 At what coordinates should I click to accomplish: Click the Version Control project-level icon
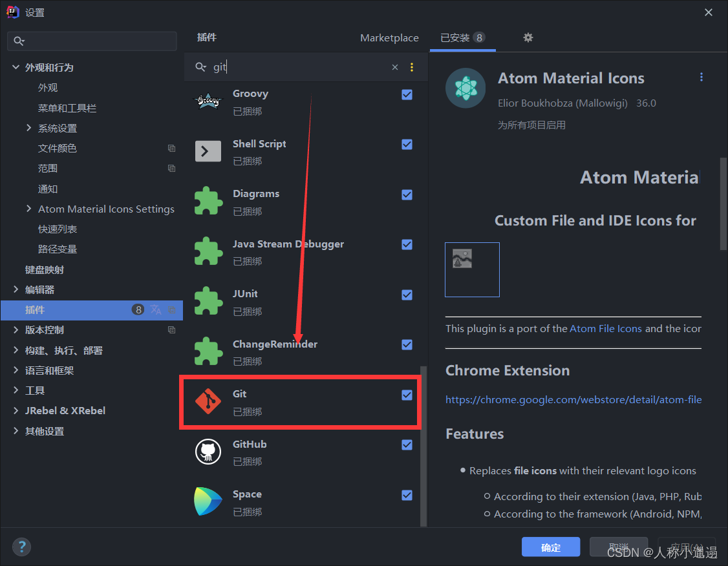(171, 330)
